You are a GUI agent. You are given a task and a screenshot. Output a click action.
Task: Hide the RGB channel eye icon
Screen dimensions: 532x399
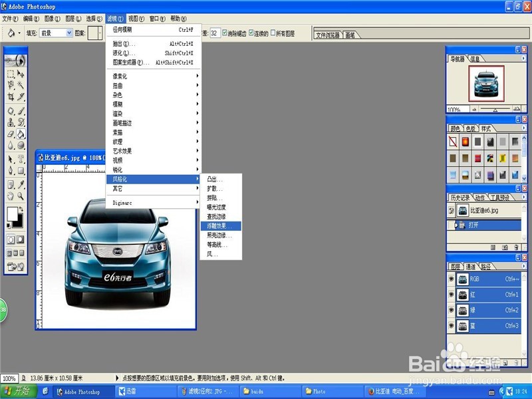[452, 279]
